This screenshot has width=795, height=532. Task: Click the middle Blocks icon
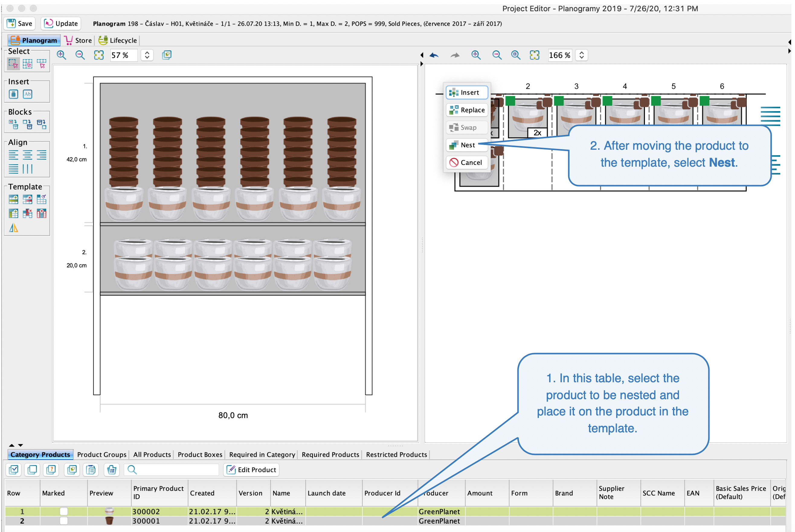tap(27, 124)
